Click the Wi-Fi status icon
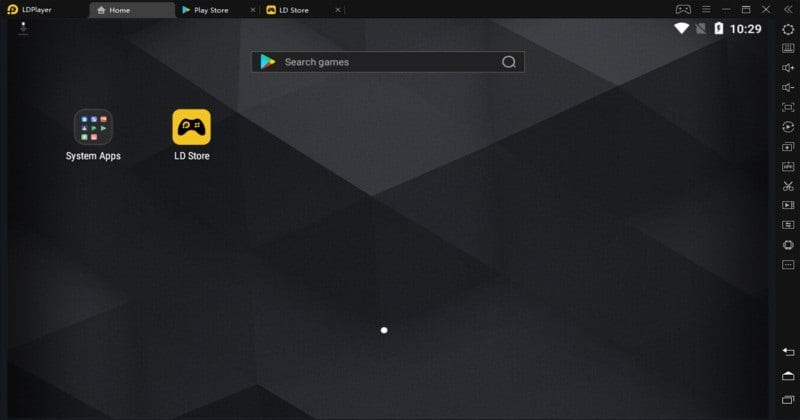The height and width of the screenshot is (420, 800). pyautogui.click(x=681, y=29)
